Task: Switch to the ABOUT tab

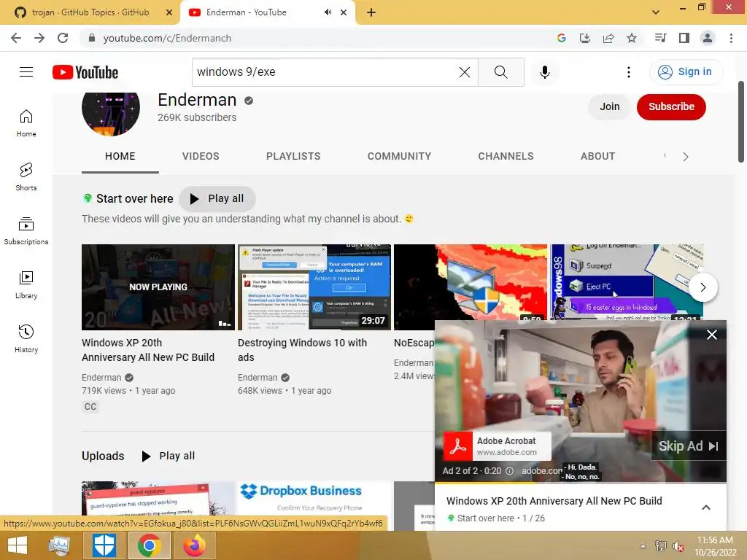Action: pyautogui.click(x=598, y=156)
